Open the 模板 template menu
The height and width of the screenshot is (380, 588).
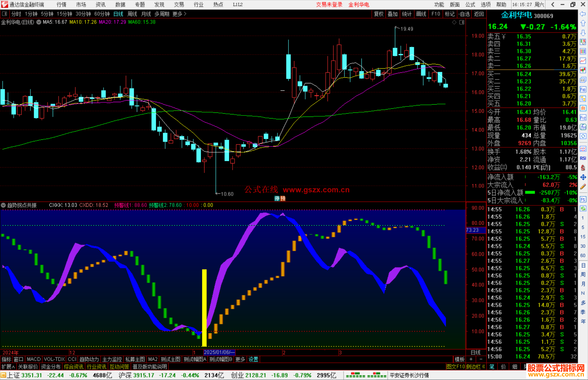click(460, 359)
